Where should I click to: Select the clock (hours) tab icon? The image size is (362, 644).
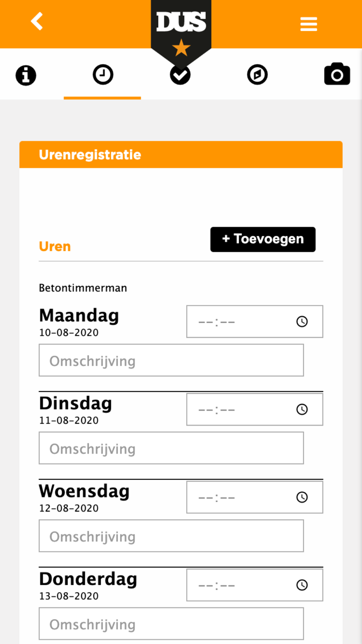(102, 75)
